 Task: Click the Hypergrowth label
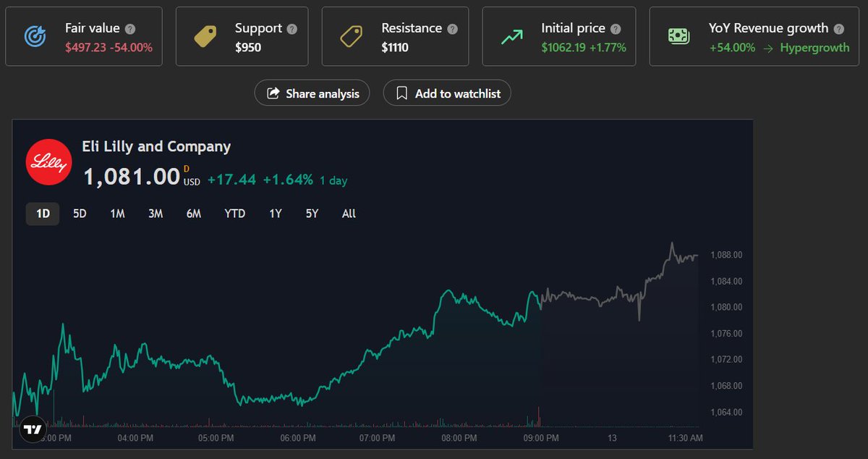click(814, 48)
